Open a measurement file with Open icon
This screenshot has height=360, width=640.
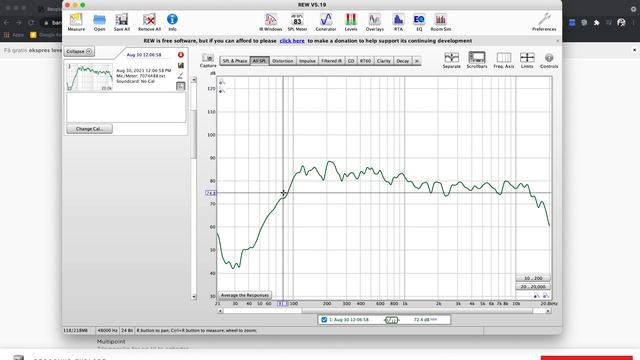click(99, 22)
